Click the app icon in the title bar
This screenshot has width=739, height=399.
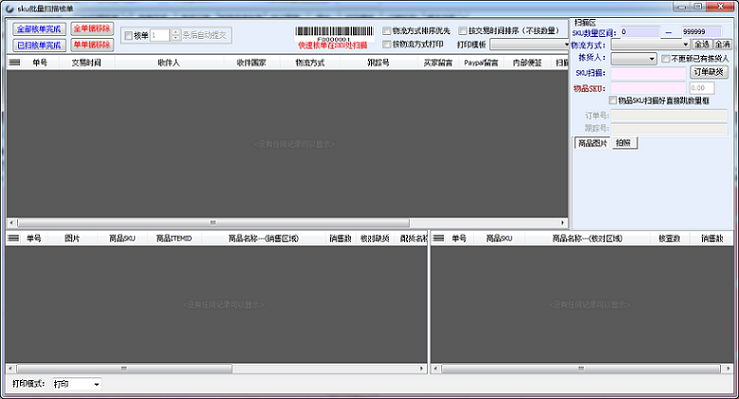(9, 8)
